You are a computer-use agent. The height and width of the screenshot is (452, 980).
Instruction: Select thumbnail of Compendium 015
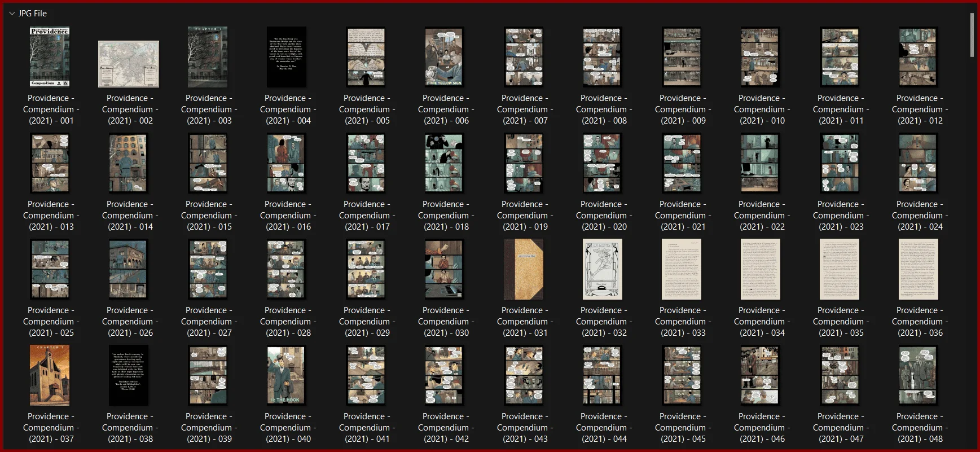[x=208, y=163]
